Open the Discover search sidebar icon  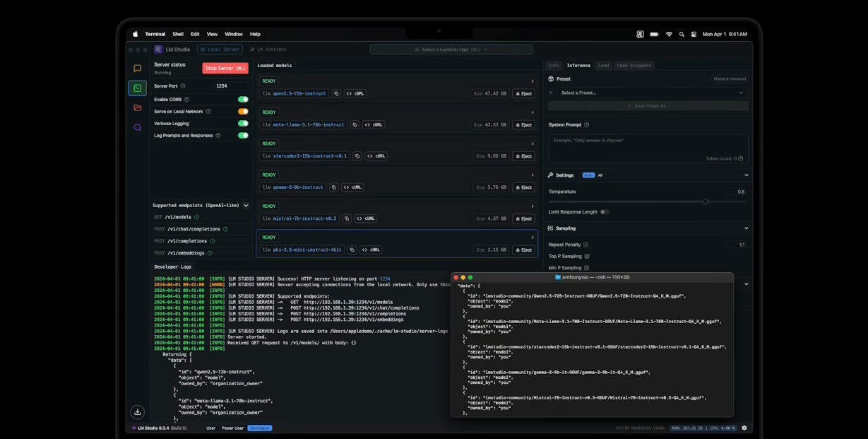(137, 127)
